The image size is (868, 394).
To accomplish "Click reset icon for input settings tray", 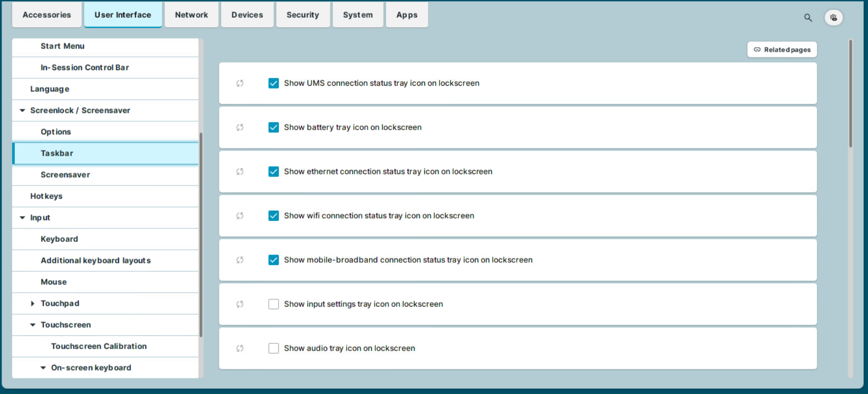I will coord(240,304).
